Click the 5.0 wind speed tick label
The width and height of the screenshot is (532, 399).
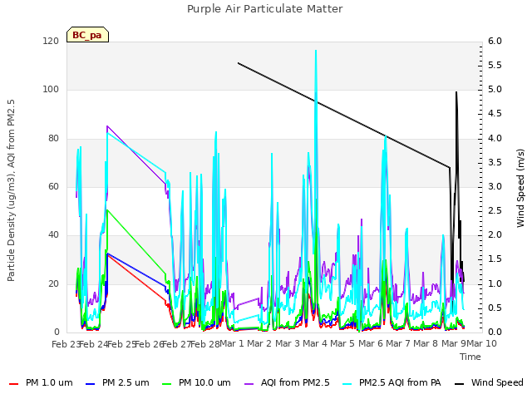pos(495,90)
